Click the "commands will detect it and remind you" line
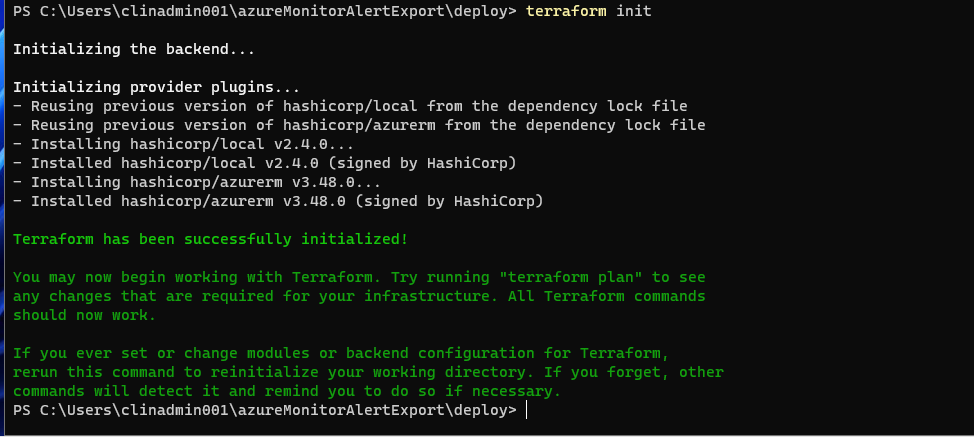The image size is (974, 437). [x=287, y=392]
